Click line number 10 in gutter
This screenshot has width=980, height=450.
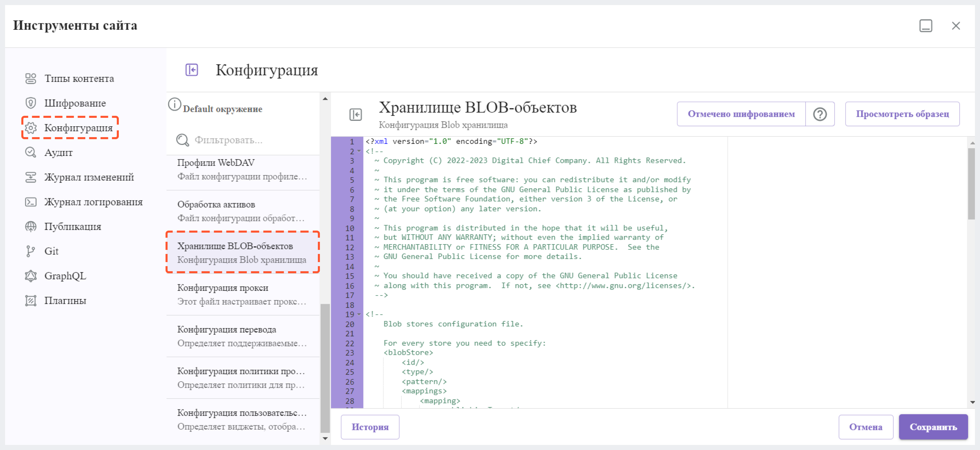pos(350,228)
